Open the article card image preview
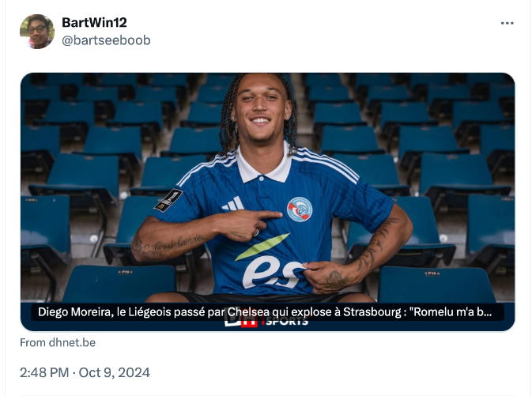The width and height of the screenshot is (532, 396). point(267,202)
